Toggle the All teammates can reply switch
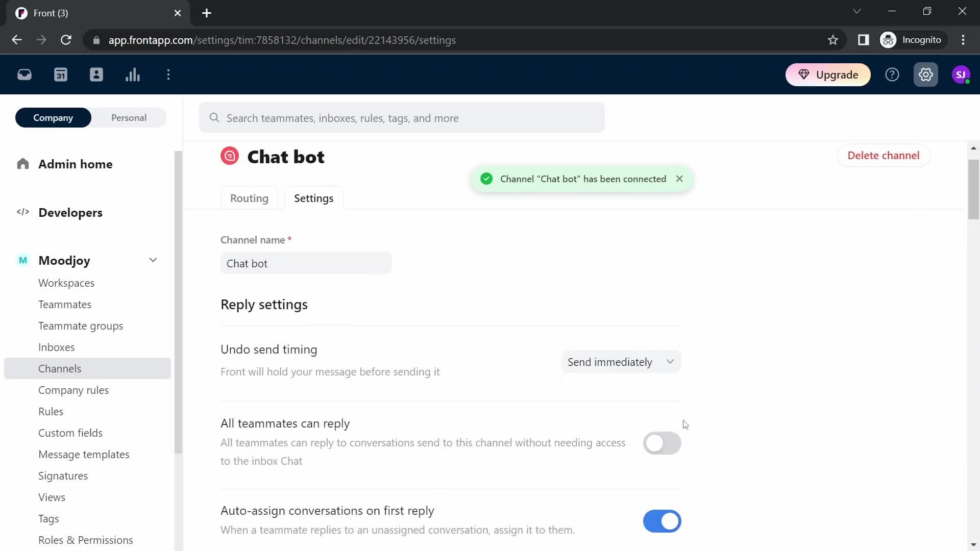Viewport: 980px width, 551px height. [x=661, y=443]
